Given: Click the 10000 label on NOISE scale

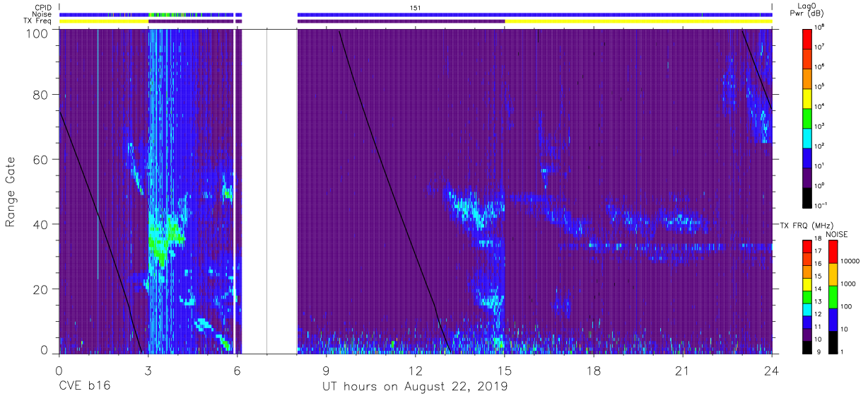Looking at the screenshot, I should 850,261.
